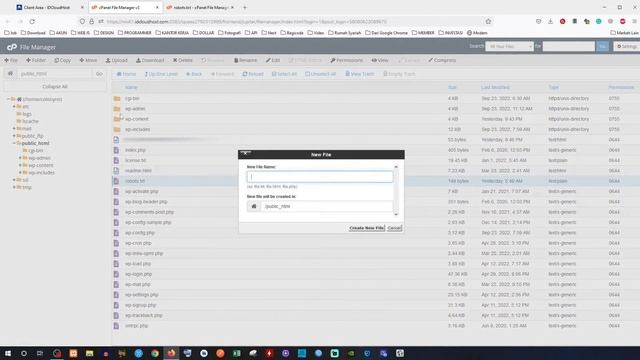
Task: Click the Create New File button
Action: 367,228
